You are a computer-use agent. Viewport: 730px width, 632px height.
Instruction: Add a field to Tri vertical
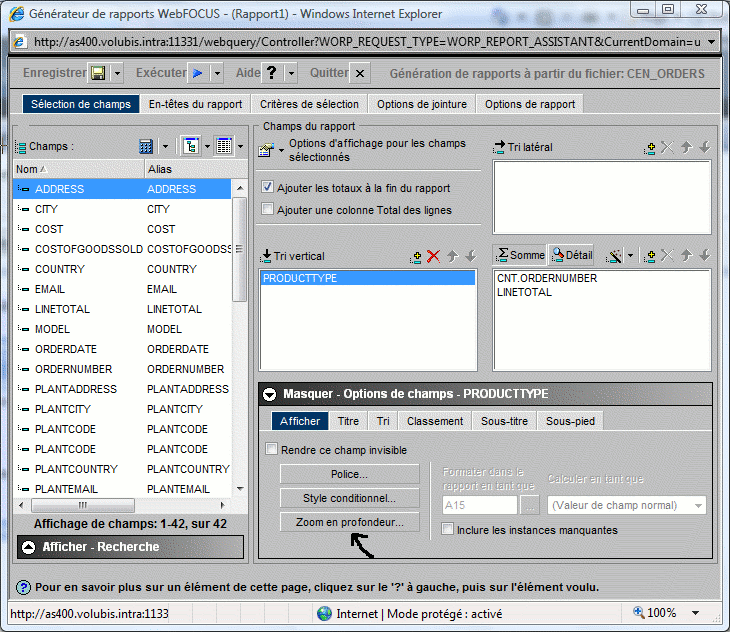[416, 256]
